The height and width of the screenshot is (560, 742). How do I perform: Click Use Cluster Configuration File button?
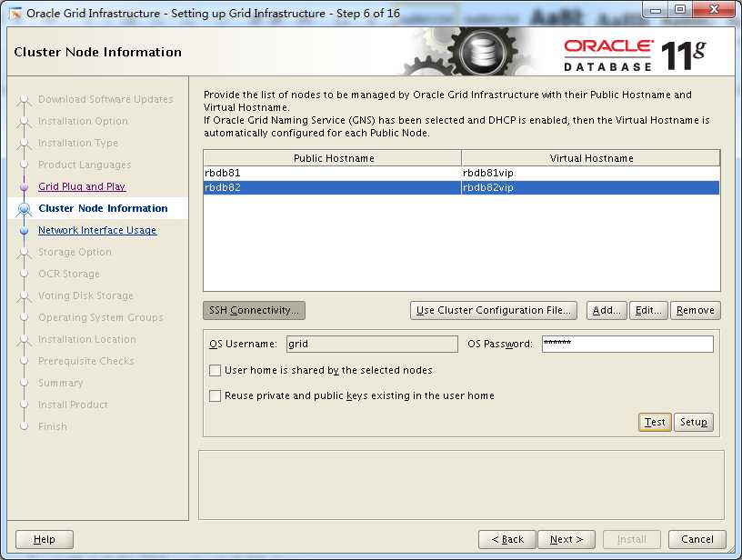(x=494, y=310)
